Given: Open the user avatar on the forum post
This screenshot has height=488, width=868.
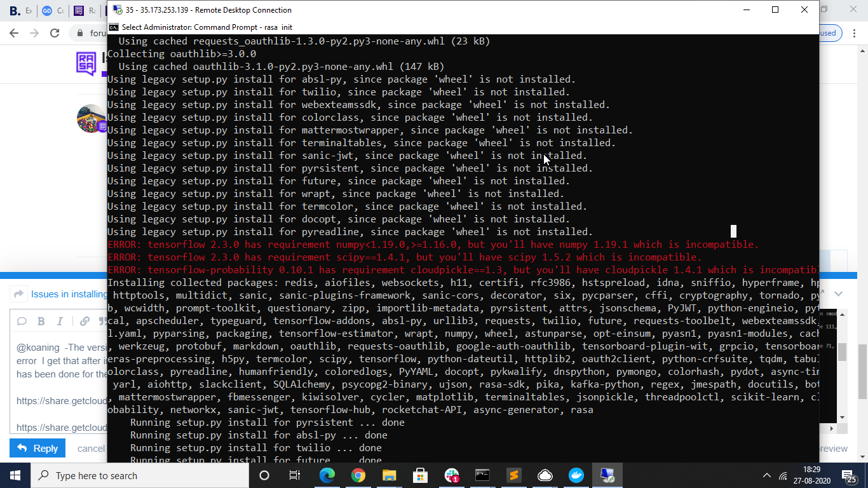Looking at the screenshot, I should (91, 118).
